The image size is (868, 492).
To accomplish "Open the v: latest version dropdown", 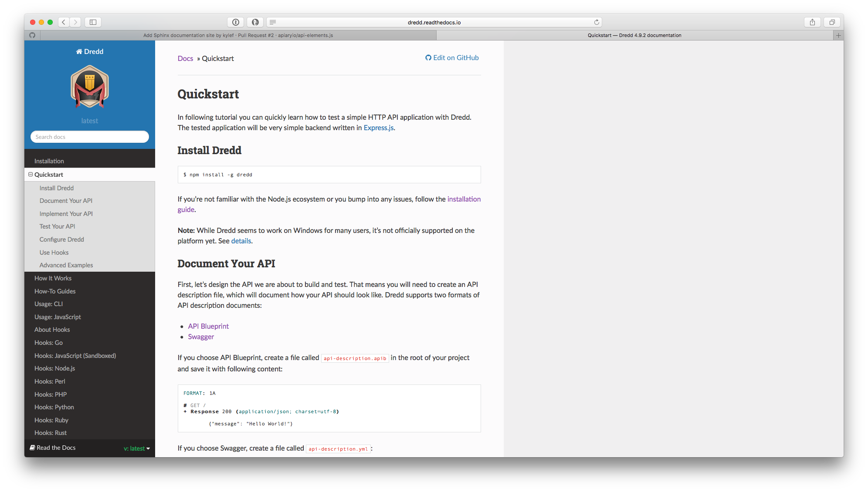I will [x=136, y=448].
